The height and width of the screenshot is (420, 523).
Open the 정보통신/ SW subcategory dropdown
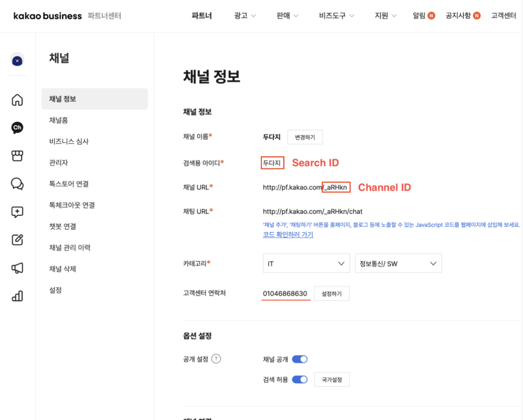(x=398, y=264)
